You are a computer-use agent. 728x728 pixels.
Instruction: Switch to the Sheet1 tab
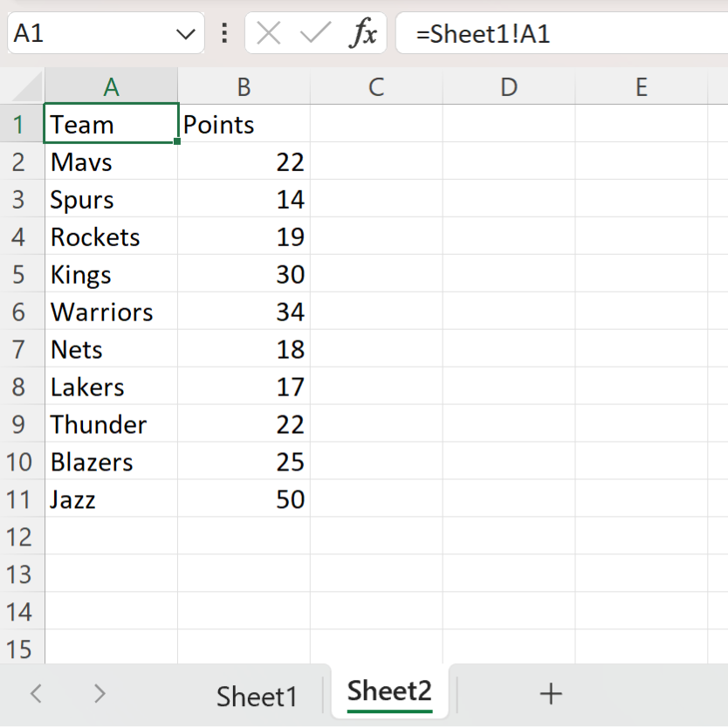[257, 694]
